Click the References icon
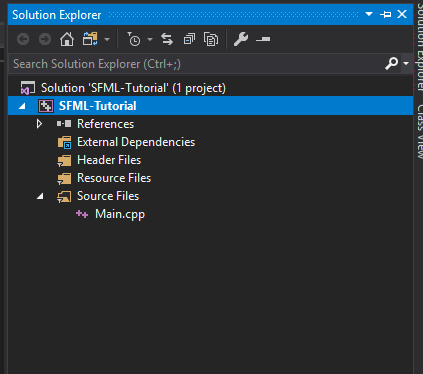Image resolution: width=423 pixels, height=374 pixels. (x=64, y=124)
